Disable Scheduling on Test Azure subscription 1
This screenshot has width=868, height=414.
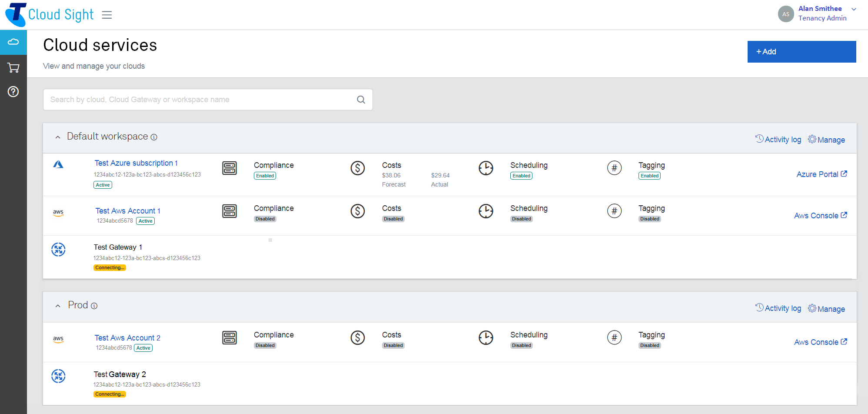521,176
